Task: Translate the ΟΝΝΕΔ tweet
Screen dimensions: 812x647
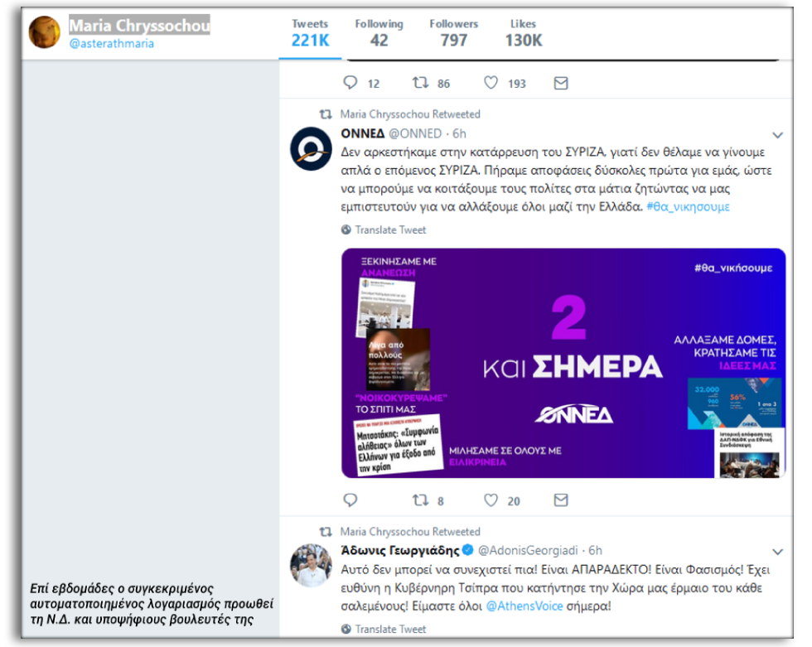Action: (390, 229)
